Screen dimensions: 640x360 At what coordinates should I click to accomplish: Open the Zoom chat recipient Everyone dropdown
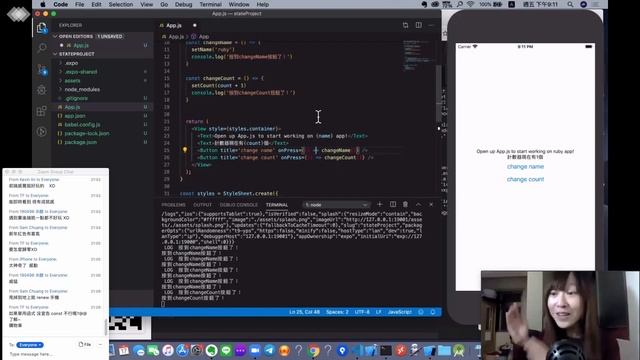click(30, 345)
